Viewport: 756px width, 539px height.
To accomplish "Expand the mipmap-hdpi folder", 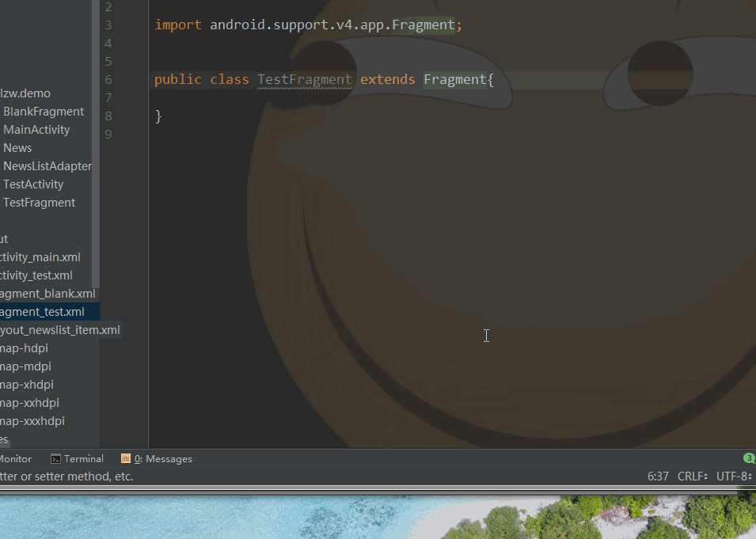I will 25,348.
